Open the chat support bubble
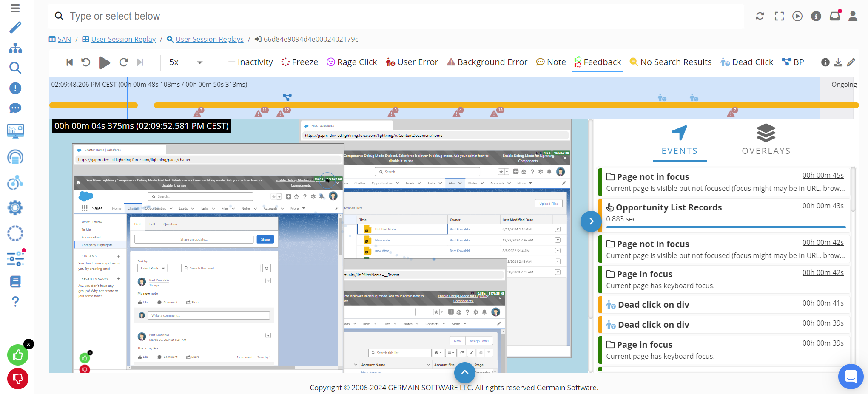 tap(851, 377)
